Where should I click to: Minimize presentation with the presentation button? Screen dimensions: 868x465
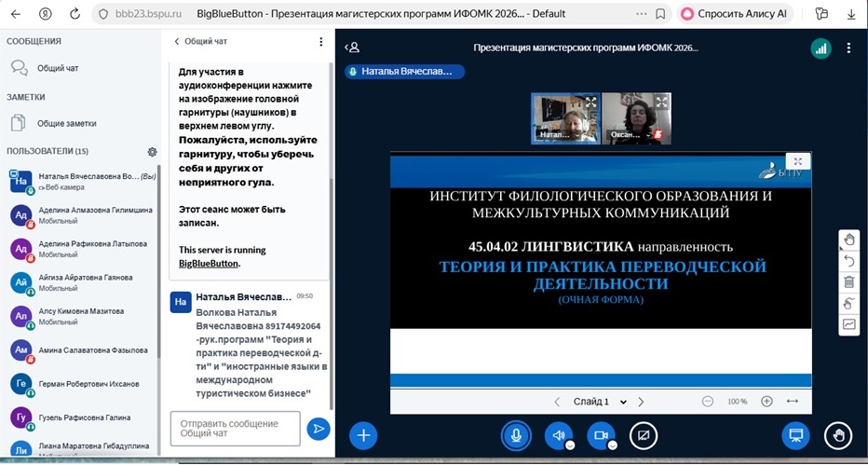[795, 435]
